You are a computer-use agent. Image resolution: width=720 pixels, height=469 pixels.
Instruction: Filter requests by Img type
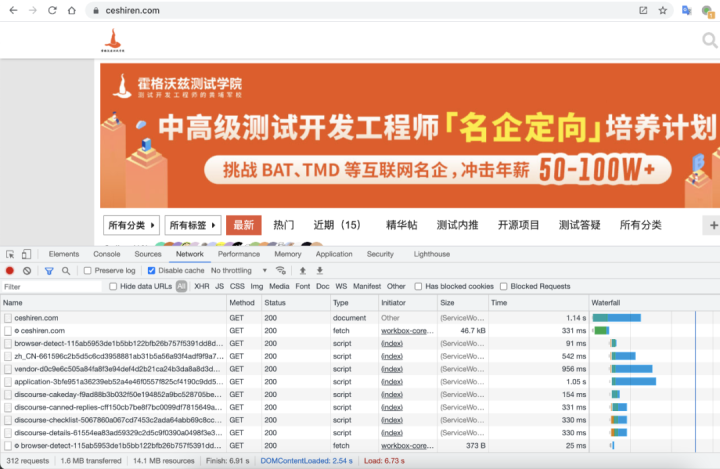[x=257, y=286]
